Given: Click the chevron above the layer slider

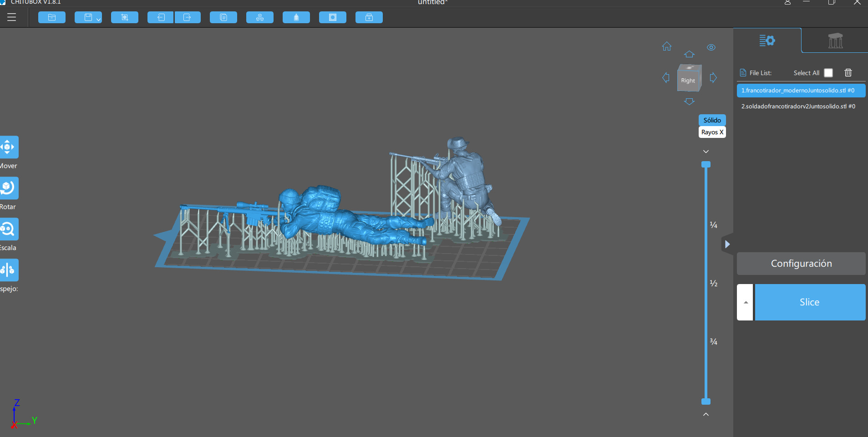Looking at the screenshot, I should point(706,152).
